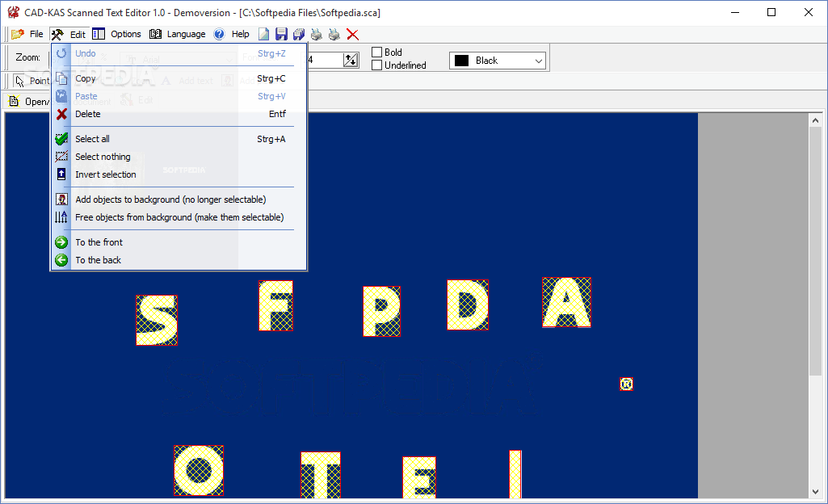Choose Select nothing from the menu
Screen dimensions: 828x504
pyautogui.click(x=179, y=157)
